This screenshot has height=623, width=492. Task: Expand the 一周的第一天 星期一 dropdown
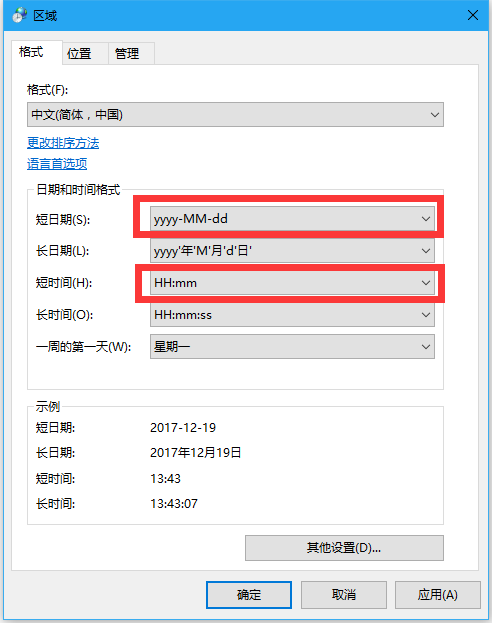(292, 346)
